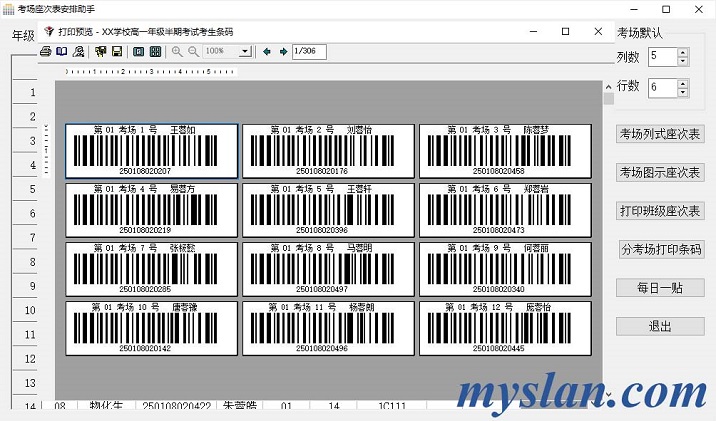Select barcode label for 考场 1 号
Screen dimensions: 716x421
[x=152, y=150]
